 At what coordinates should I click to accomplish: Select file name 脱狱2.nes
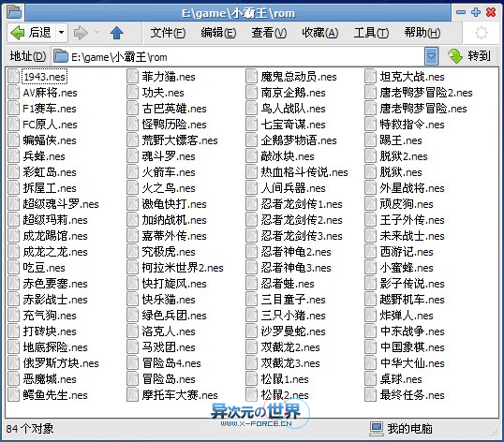coord(404,156)
